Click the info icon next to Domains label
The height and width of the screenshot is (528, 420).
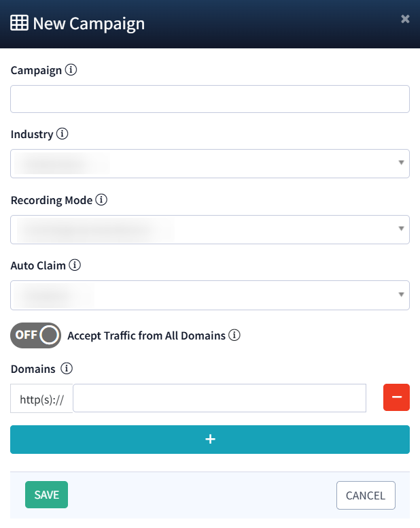coord(67,369)
